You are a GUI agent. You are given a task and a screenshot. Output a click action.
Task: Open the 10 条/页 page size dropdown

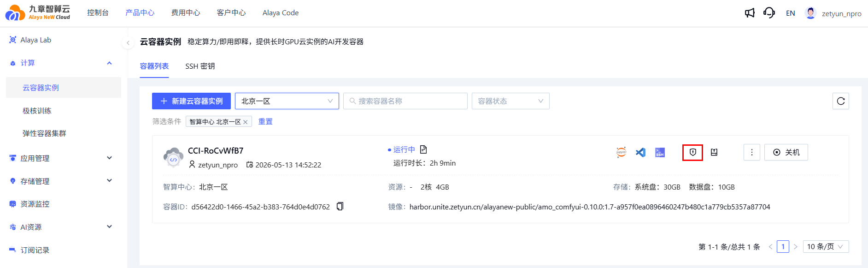coord(826,247)
